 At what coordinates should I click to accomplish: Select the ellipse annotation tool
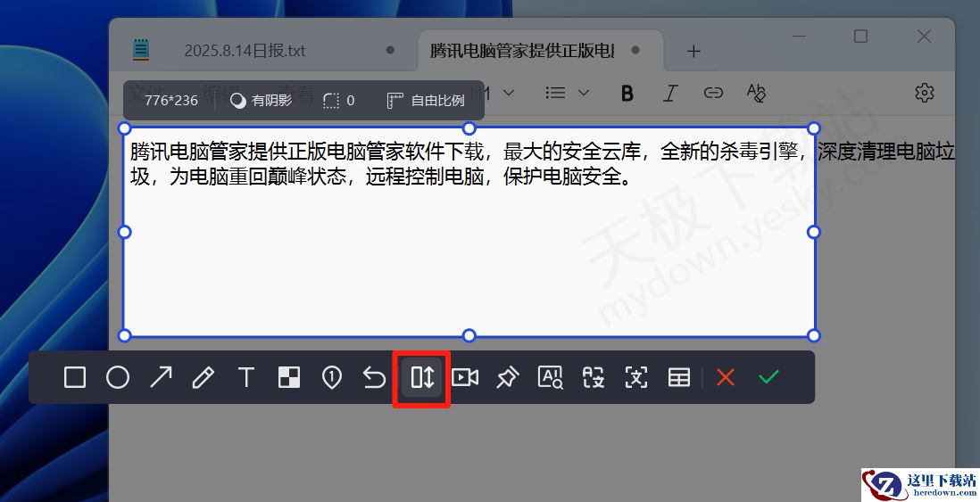pos(118,377)
